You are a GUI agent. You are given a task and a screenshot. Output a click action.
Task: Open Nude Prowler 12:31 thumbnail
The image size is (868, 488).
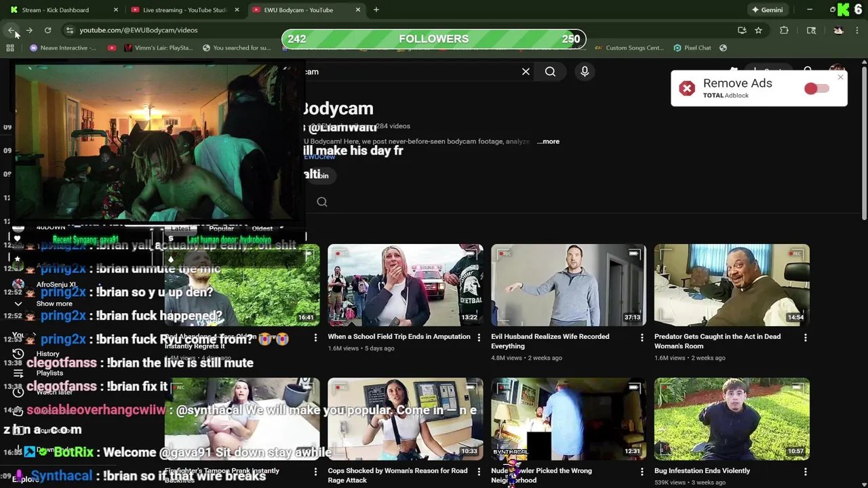click(569, 419)
